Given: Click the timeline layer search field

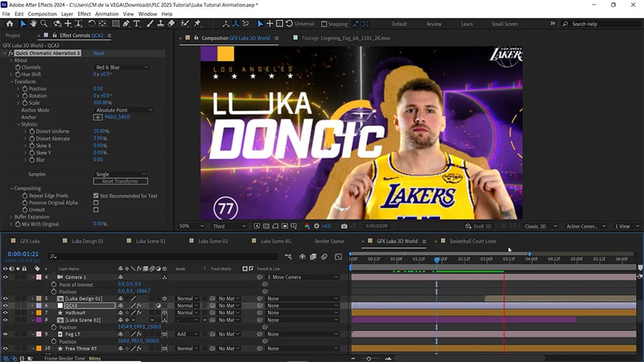Looking at the screenshot, I should pyautogui.click(x=164, y=257).
